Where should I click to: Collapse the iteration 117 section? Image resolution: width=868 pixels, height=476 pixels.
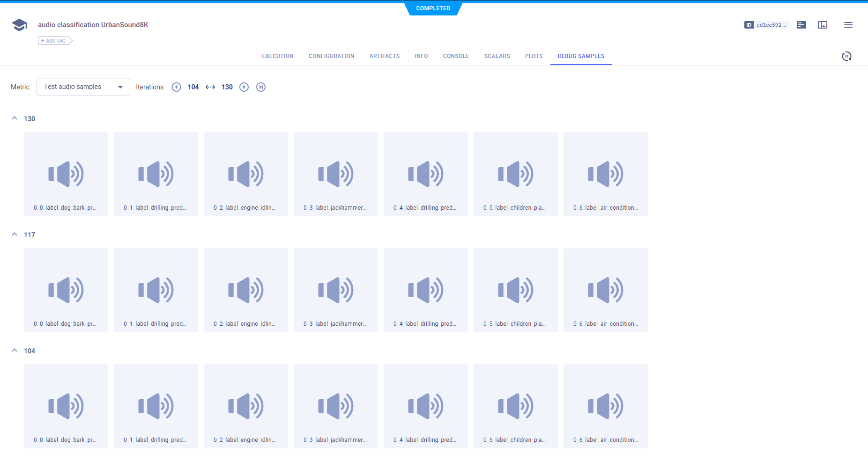click(x=15, y=234)
